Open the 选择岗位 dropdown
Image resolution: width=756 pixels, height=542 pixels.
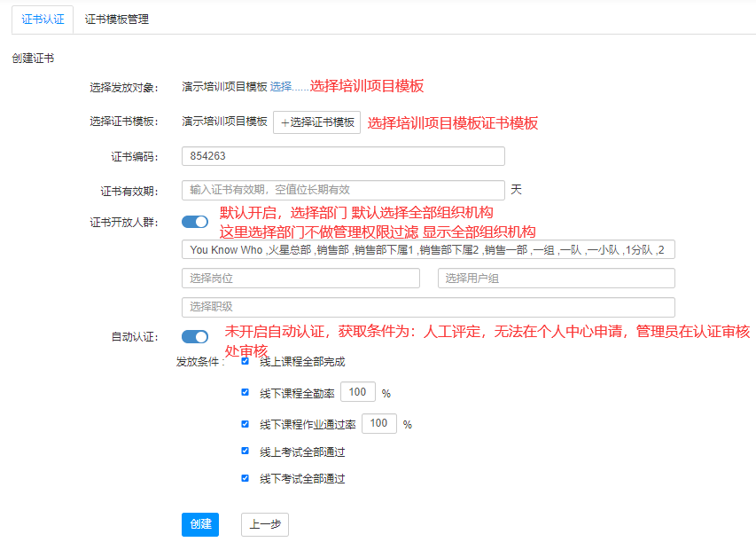300,279
